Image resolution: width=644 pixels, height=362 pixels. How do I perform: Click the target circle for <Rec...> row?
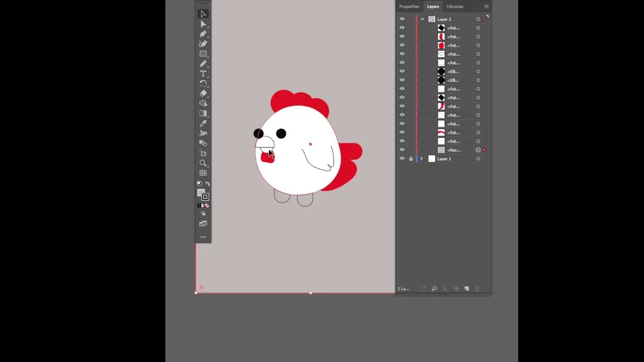[x=478, y=150]
